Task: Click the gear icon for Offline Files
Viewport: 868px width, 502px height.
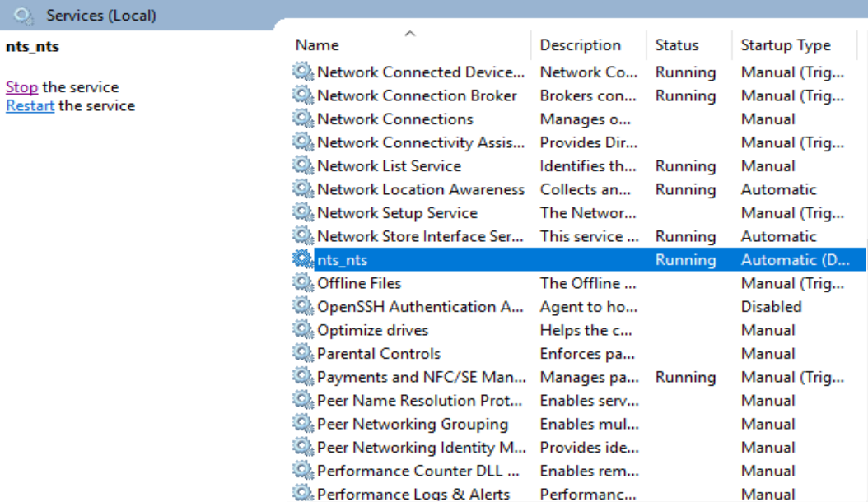Action: 303,283
